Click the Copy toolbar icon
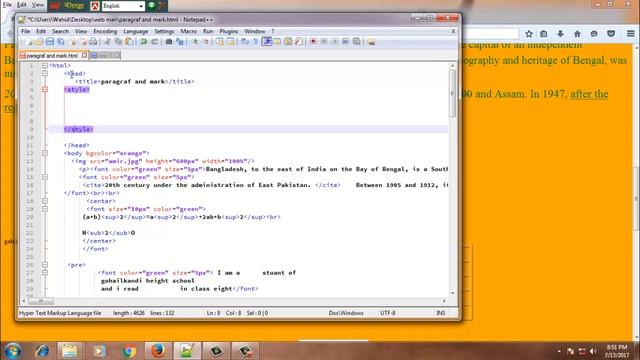 click(118, 42)
